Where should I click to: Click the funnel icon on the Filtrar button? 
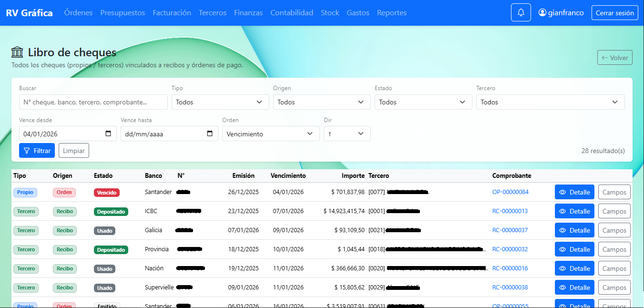tap(26, 150)
